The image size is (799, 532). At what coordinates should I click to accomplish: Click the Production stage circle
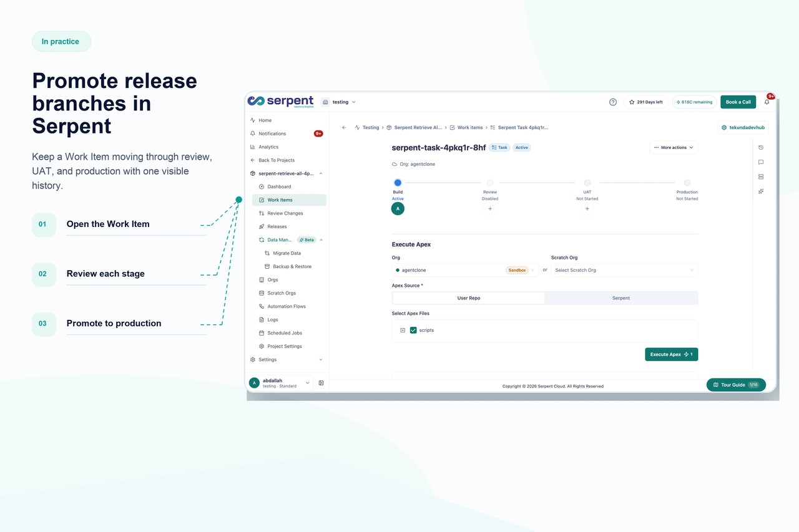(687, 183)
